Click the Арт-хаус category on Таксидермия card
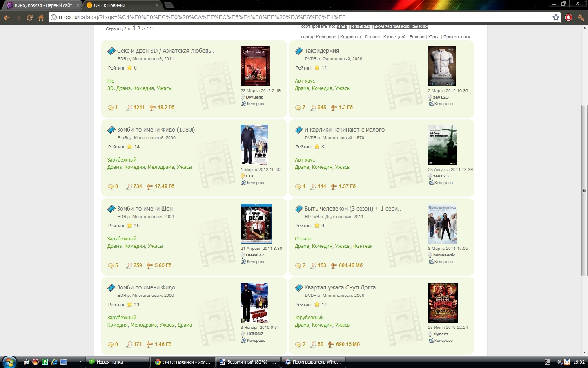588x368 pixels. pos(305,81)
